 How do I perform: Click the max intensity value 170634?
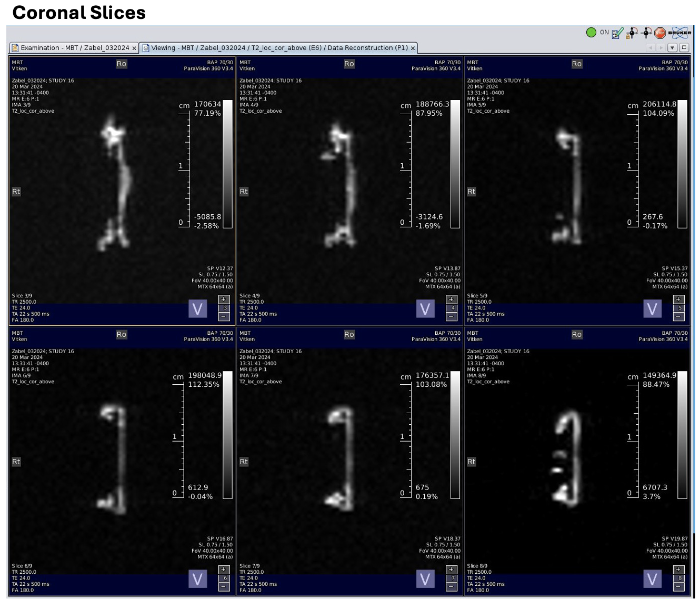208,104
